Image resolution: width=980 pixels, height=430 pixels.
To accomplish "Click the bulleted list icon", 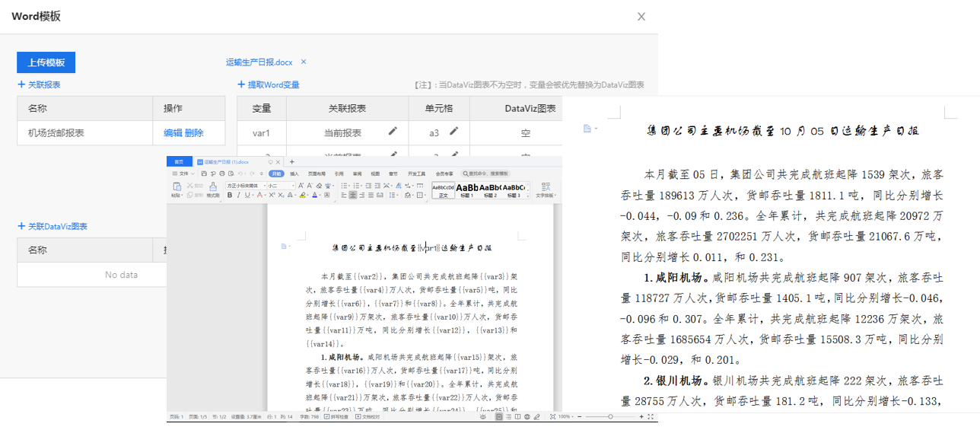I will pos(344,186).
